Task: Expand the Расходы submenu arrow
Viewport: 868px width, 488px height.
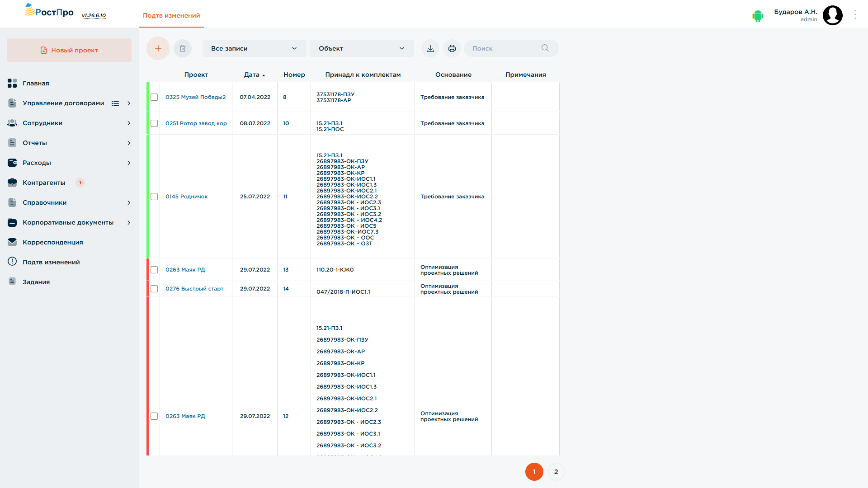Action: [129, 163]
